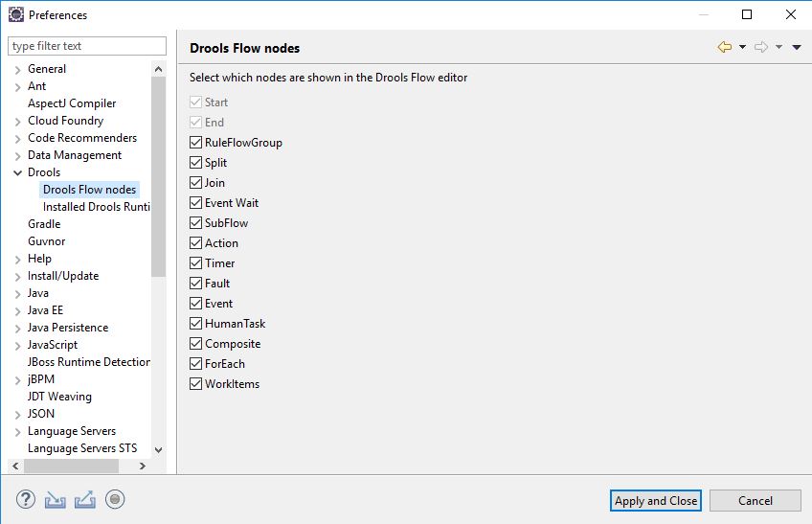Click the Help question mark icon
This screenshot has height=524, width=812.
click(26, 499)
